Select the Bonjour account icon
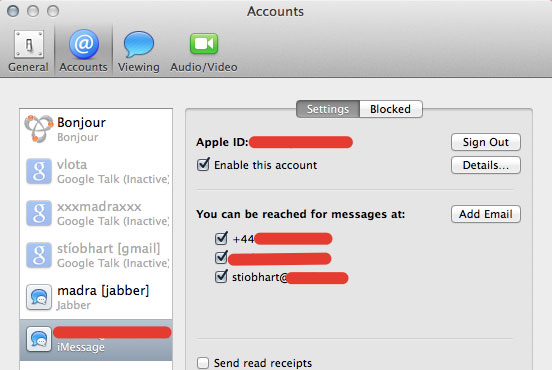This screenshot has height=370, width=552. (x=38, y=129)
